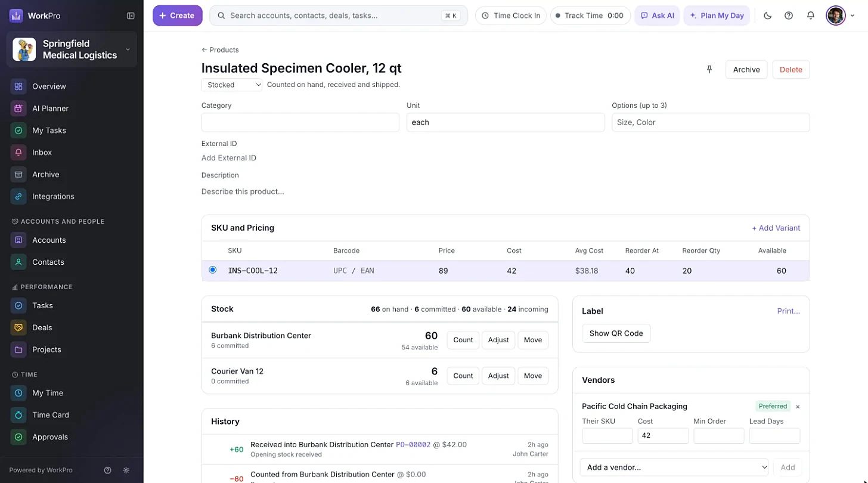Click Time Clock In

point(511,16)
